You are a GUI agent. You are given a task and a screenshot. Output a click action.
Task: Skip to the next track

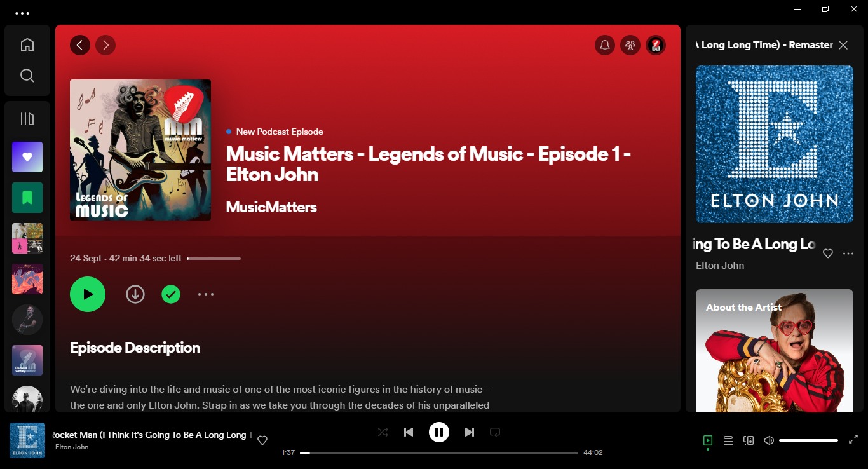coord(470,432)
